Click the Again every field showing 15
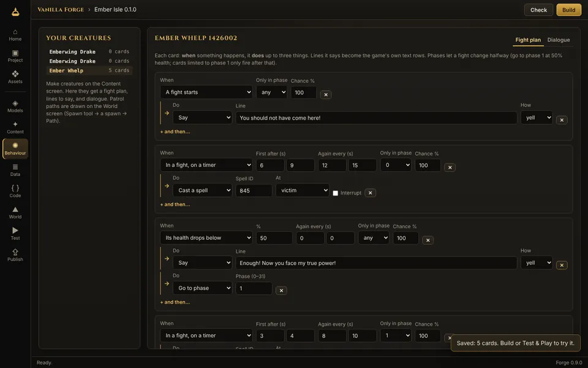Image resolution: width=588 pixels, height=368 pixels. [x=362, y=165]
